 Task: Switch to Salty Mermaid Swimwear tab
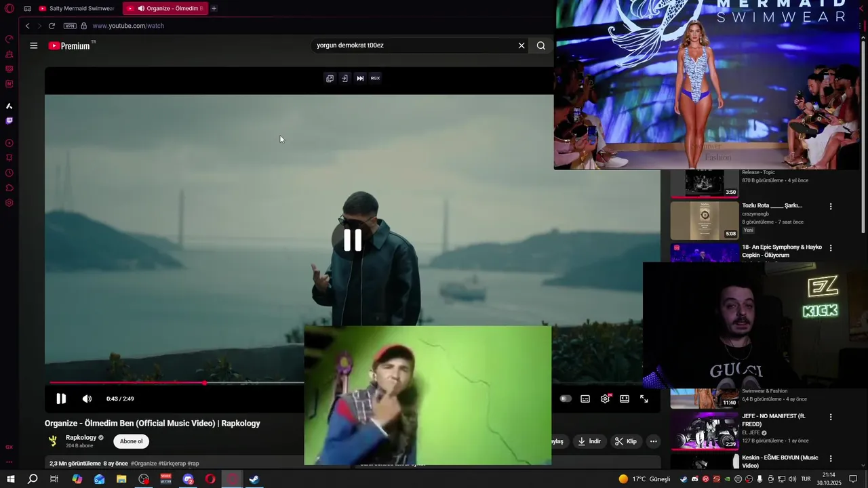pyautogui.click(x=77, y=9)
